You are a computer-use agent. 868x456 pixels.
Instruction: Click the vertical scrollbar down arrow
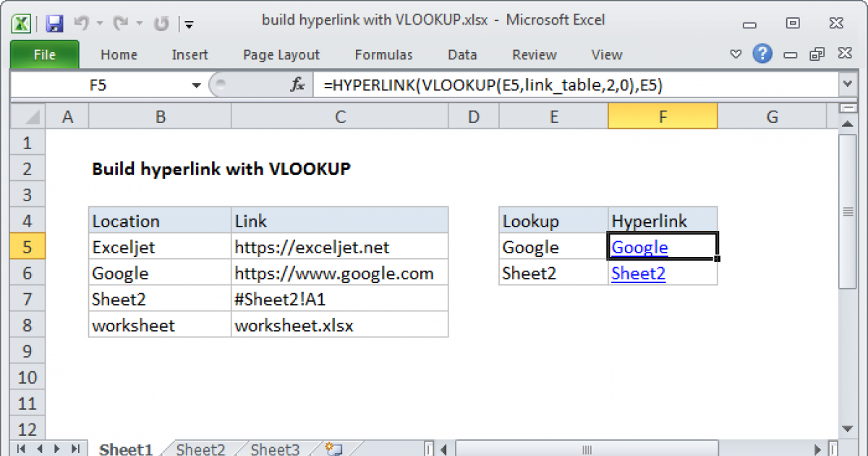(847, 428)
